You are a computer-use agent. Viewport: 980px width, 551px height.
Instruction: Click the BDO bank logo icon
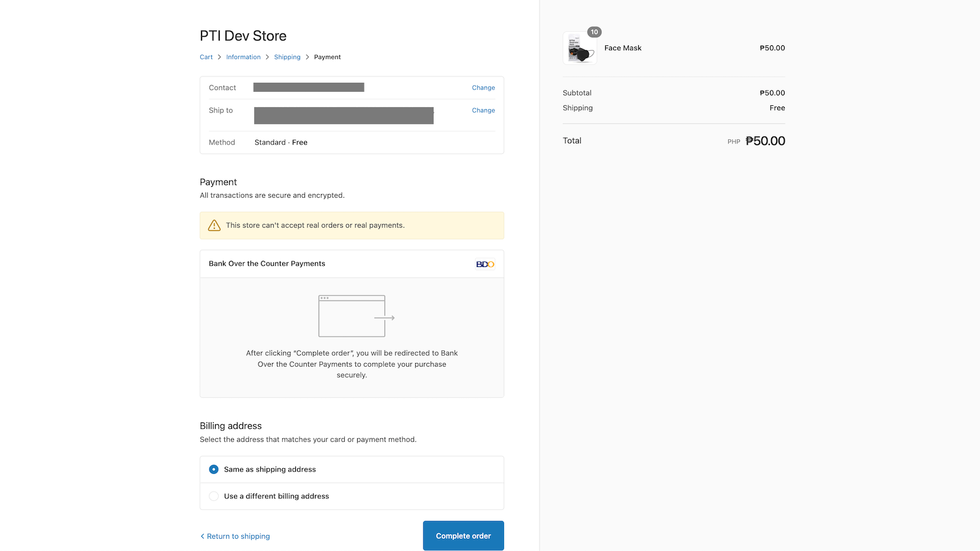click(485, 264)
